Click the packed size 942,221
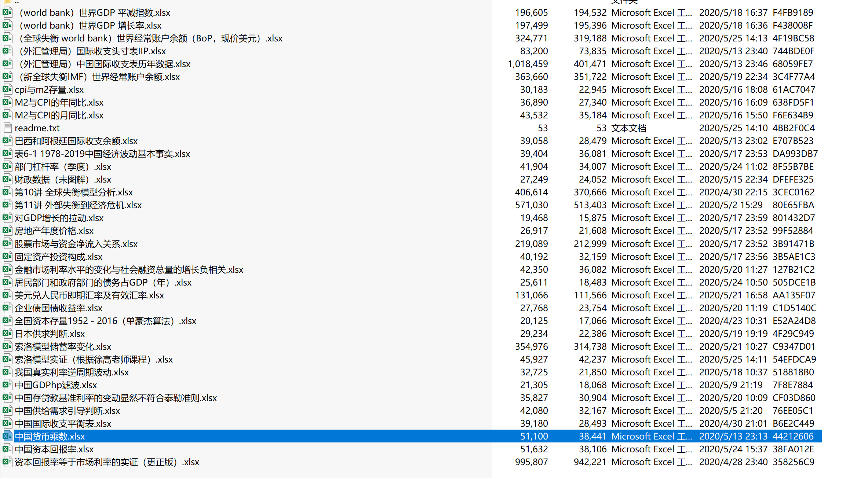 (x=590, y=462)
